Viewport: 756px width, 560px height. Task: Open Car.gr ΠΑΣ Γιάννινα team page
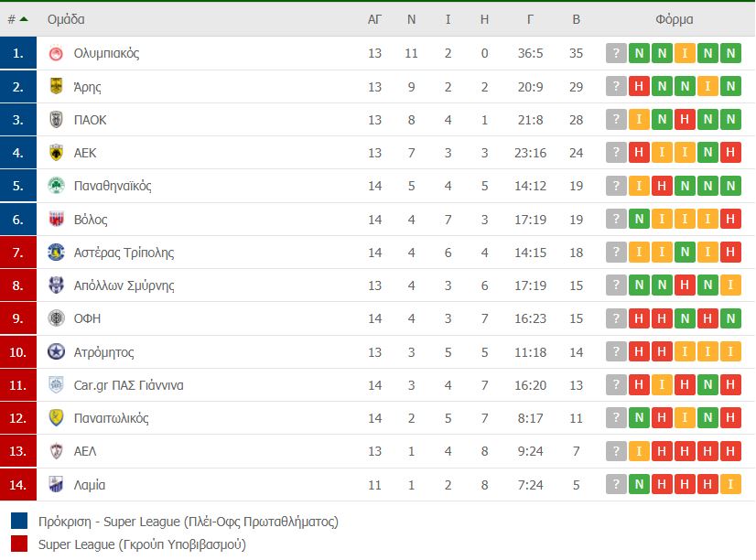click(x=128, y=385)
